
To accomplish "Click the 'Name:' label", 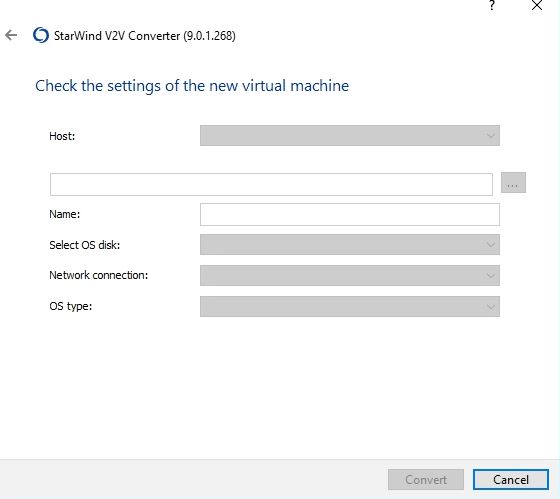I will [x=65, y=214].
